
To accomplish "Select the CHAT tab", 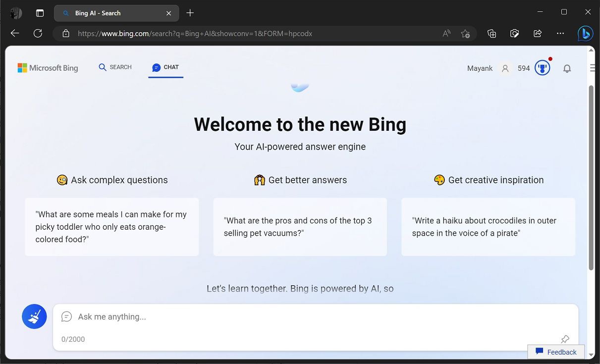I will (x=165, y=67).
